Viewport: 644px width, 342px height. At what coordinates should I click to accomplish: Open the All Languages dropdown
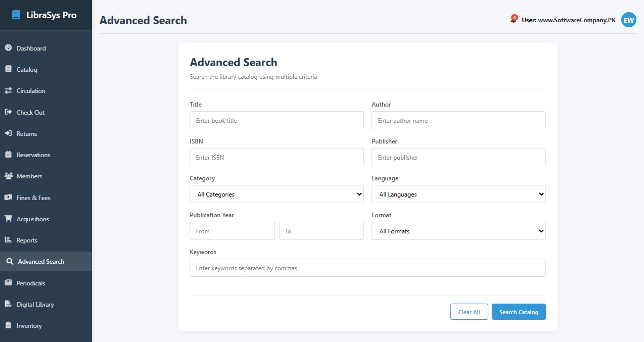pyautogui.click(x=458, y=194)
